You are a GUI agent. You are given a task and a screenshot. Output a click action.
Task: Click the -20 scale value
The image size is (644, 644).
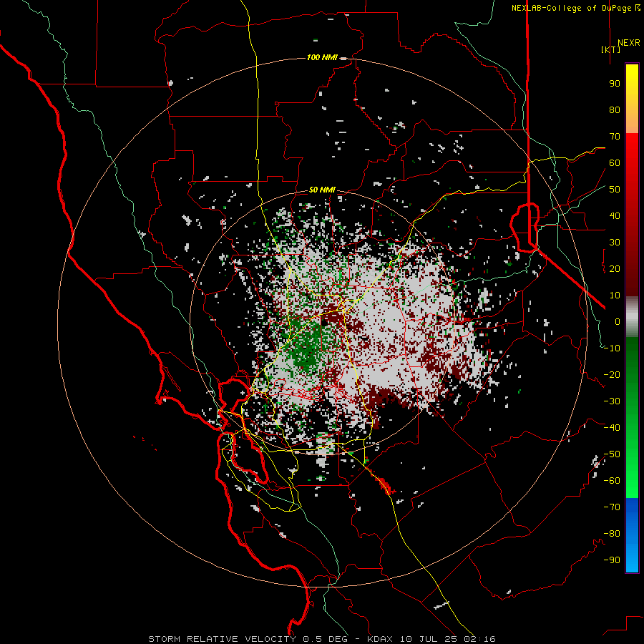612,374
